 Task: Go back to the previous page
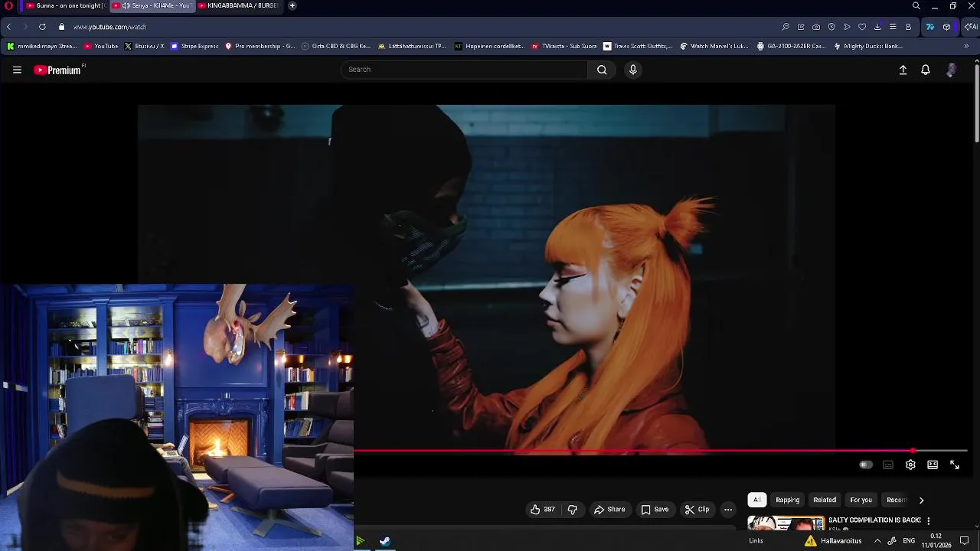pyautogui.click(x=8, y=27)
